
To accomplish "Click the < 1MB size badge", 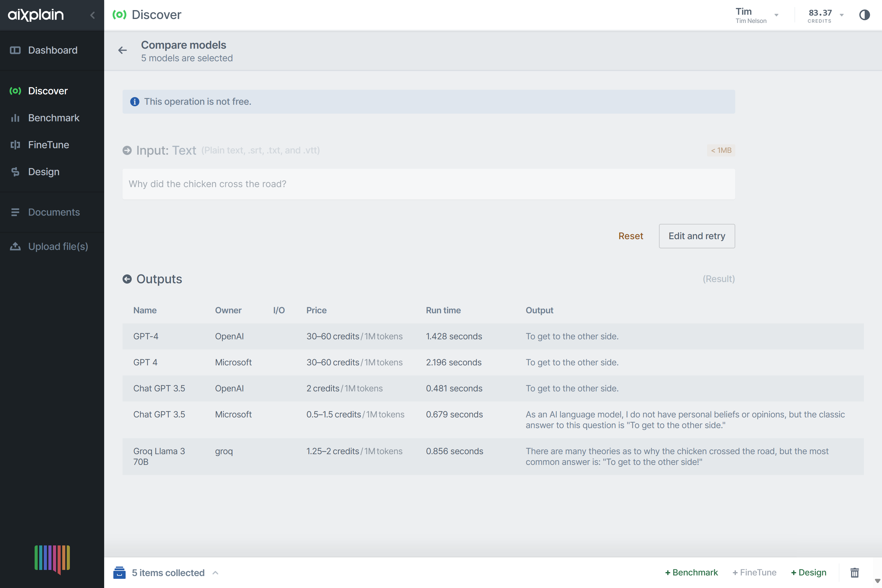I will click(x=721, y=150).
